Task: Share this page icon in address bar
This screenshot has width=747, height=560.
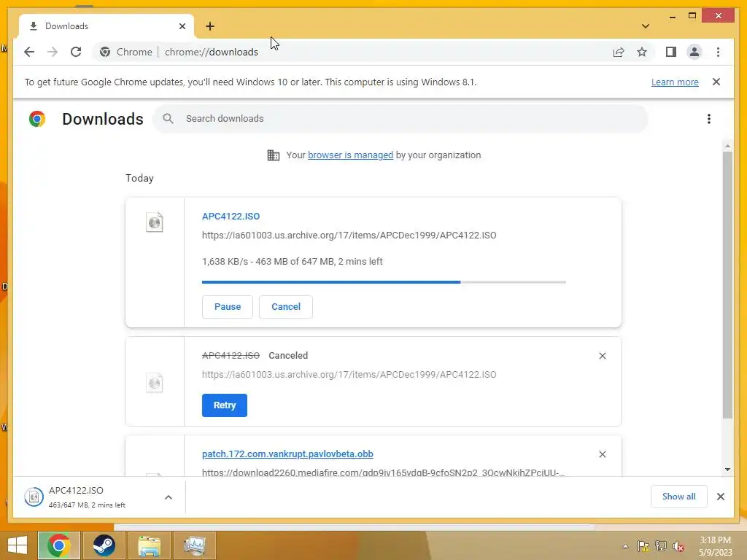Action: tap(619, 52)
